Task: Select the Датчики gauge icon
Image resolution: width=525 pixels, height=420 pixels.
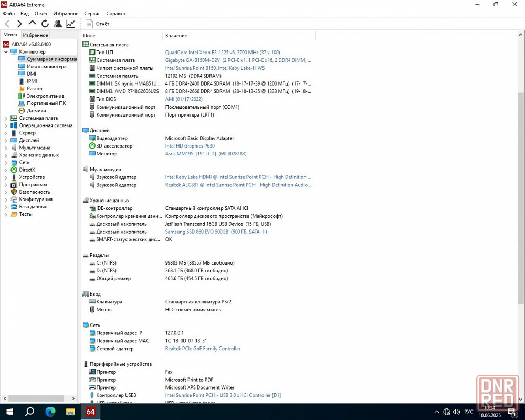Action: tap(22, 111)
